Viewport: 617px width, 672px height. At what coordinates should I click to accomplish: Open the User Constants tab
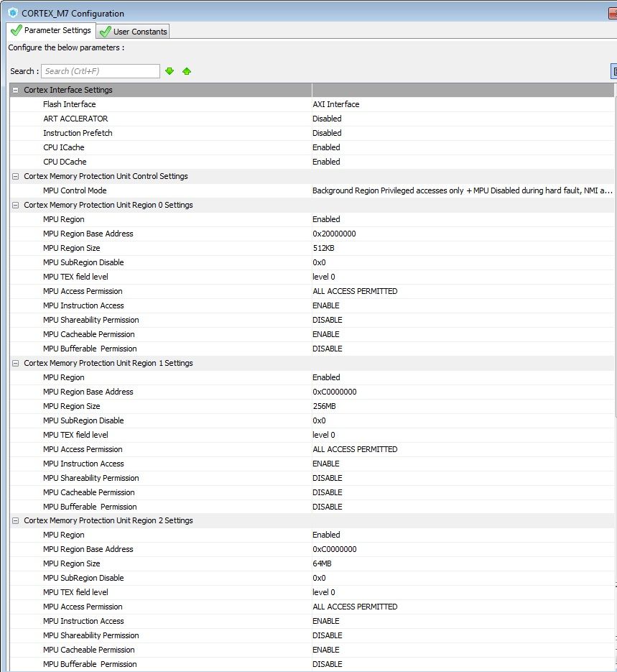[x=133, y=32]
